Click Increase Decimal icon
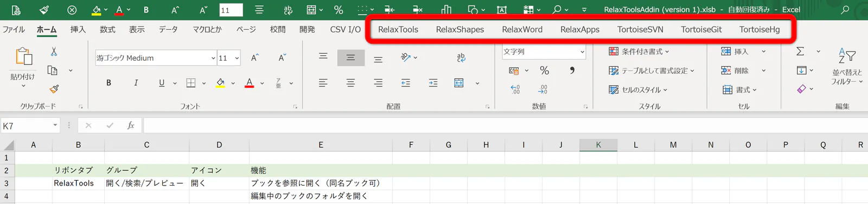The height and width of the screenshot is (204, 868). point(515,90)
